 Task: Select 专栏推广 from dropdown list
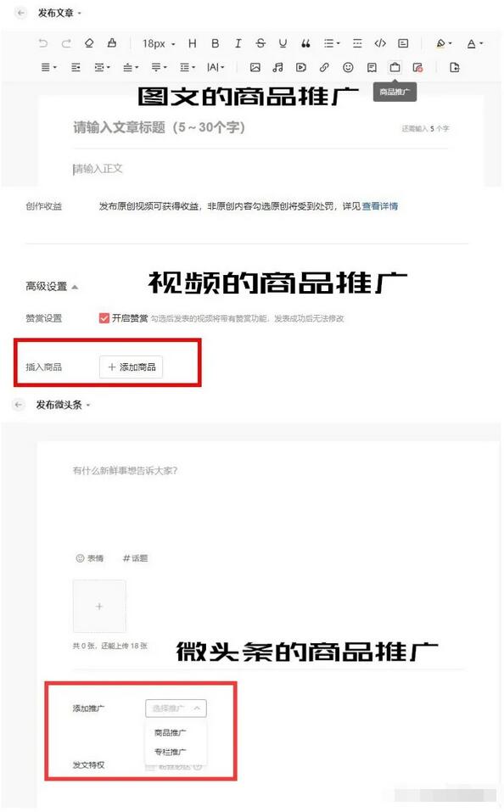pyautogui.click(x=171, y=752)
